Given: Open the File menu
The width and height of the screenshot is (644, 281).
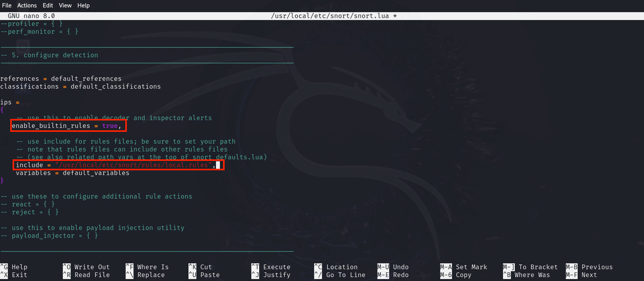Looking at the screenshot, I should (7, 5).
